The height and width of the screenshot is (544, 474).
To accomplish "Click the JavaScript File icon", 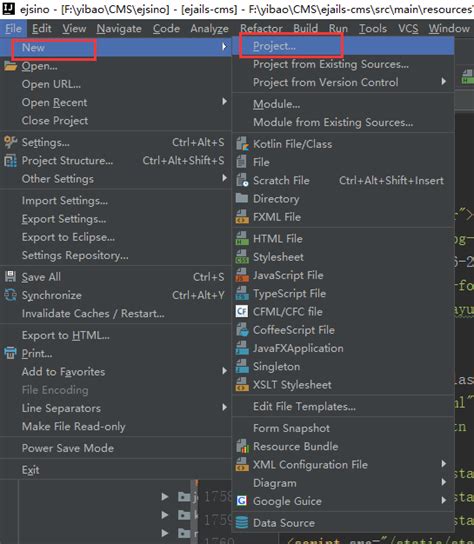I will click(242, 275).
